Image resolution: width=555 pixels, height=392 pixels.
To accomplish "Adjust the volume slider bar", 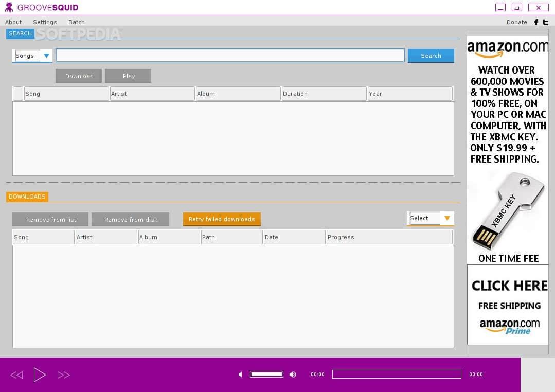I will (x=266, y=375).
